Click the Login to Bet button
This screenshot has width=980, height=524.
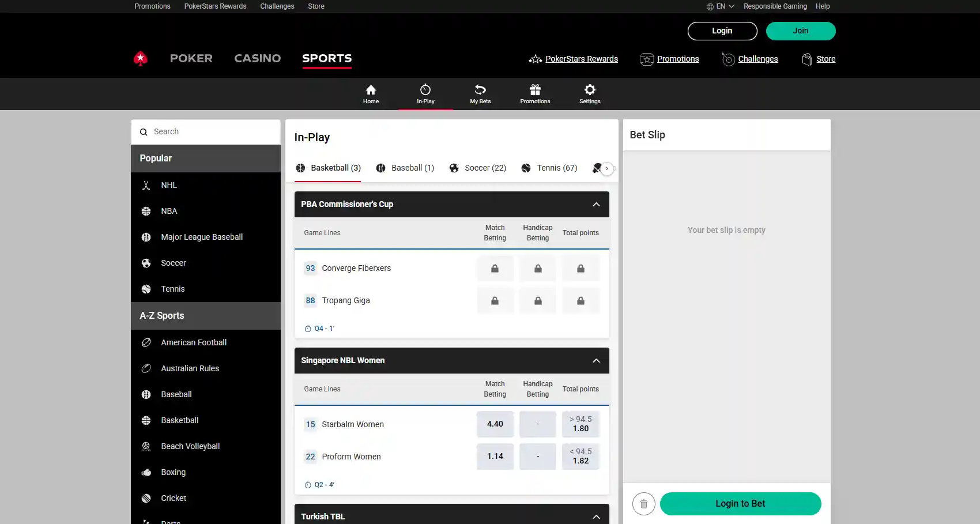[x=740, y=504]
